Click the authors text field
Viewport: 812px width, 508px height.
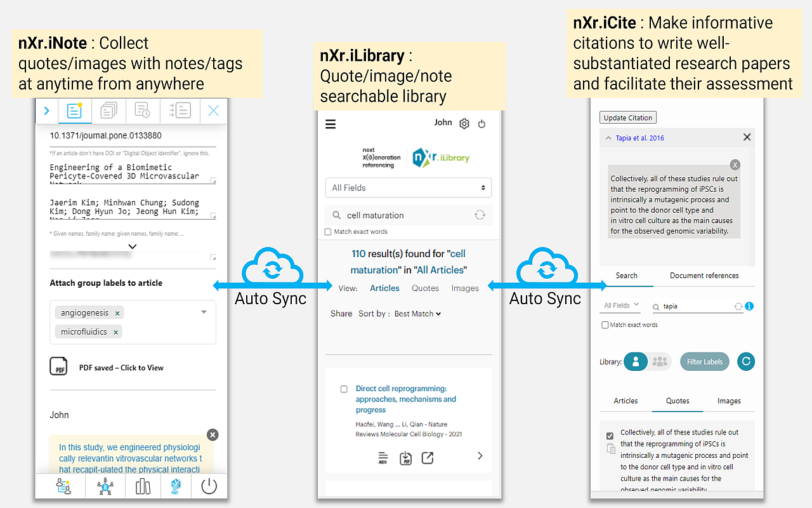(133, 208)
